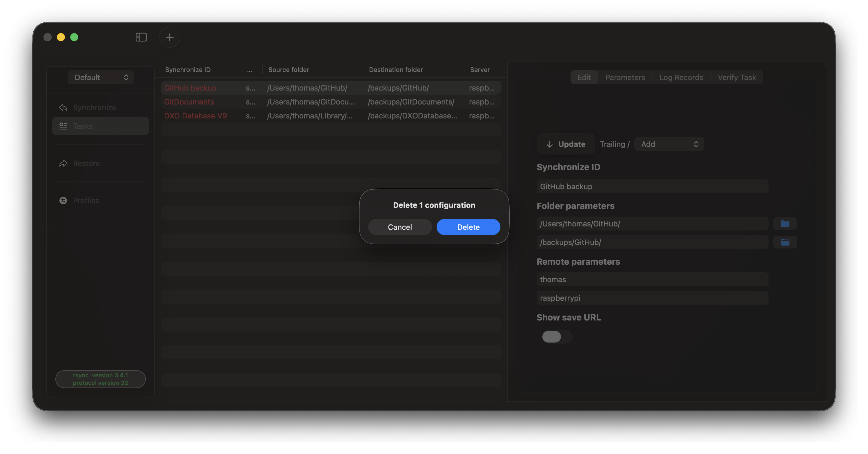The image size is (868, 454).
Task: Click the Restore arrow icon
Action: point(63,163)
